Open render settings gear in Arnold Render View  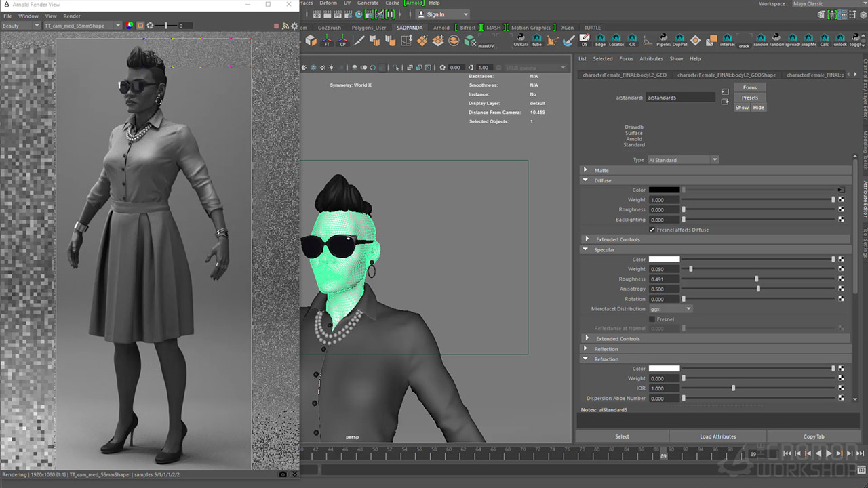[294, 26]
